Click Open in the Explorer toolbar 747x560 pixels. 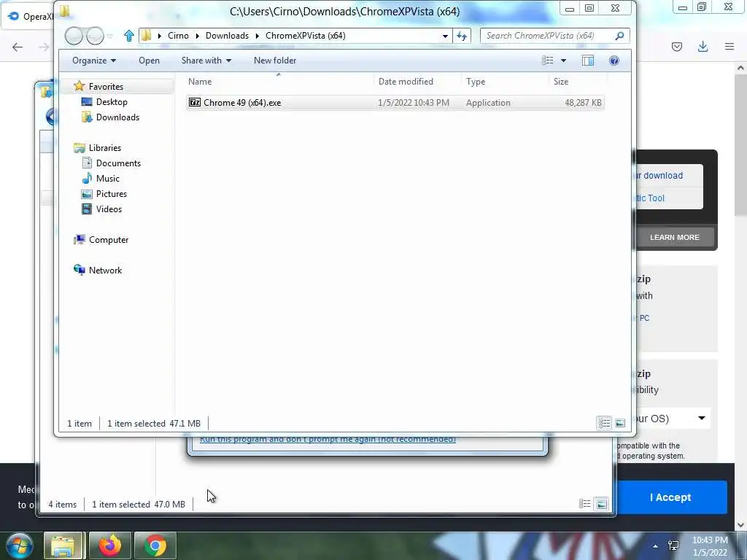[x=149, y=61]
